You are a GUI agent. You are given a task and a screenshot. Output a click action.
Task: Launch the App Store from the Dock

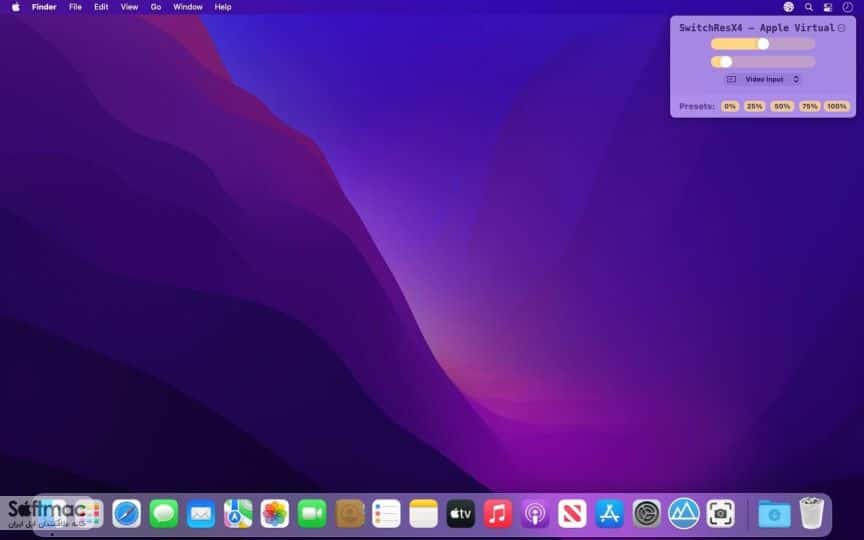point(609,514)
